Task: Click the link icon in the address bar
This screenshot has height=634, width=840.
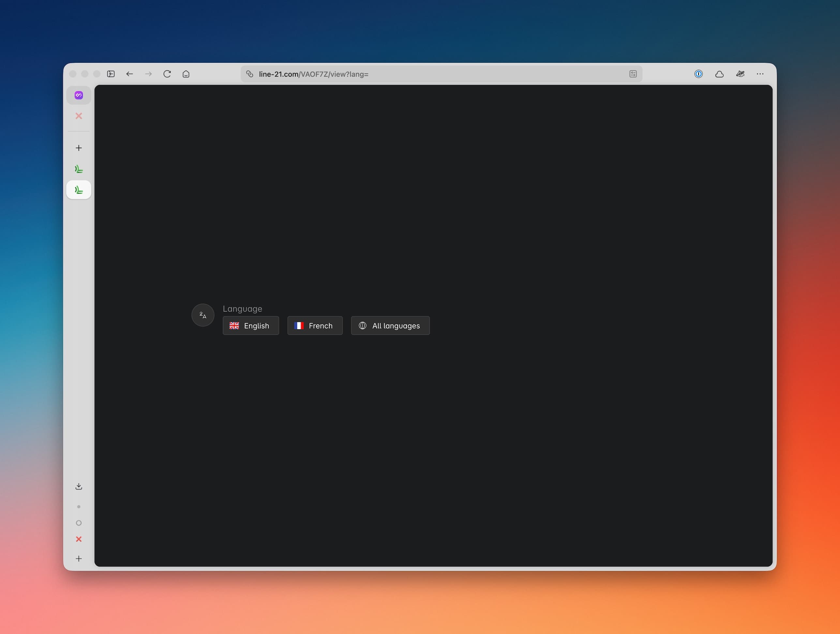Action: point(250,74)
